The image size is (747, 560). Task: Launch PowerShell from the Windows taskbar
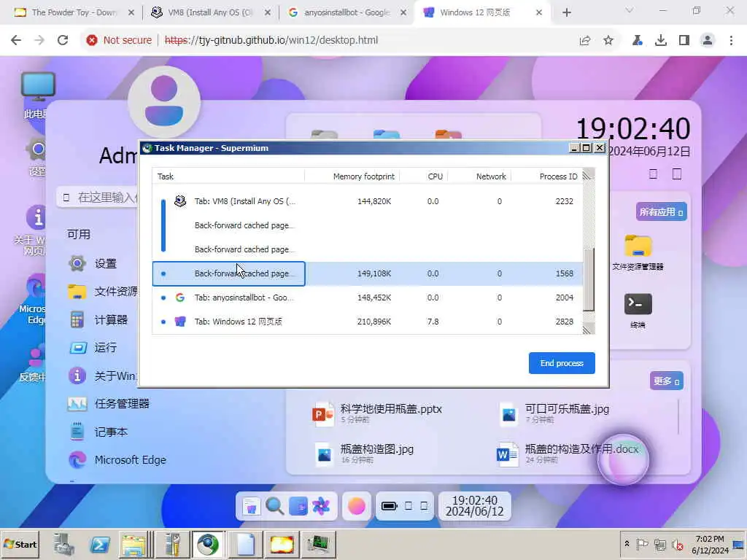point(99,544)
